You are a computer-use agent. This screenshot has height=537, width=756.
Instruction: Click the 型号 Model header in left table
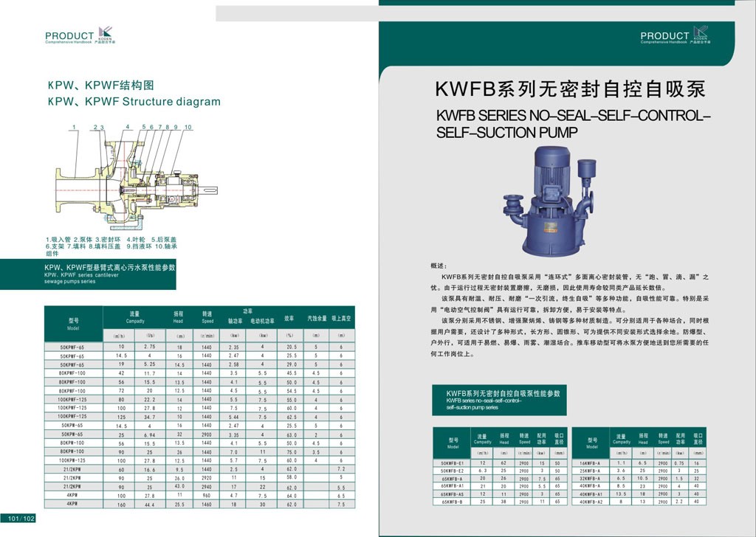[x=74, y=323]
